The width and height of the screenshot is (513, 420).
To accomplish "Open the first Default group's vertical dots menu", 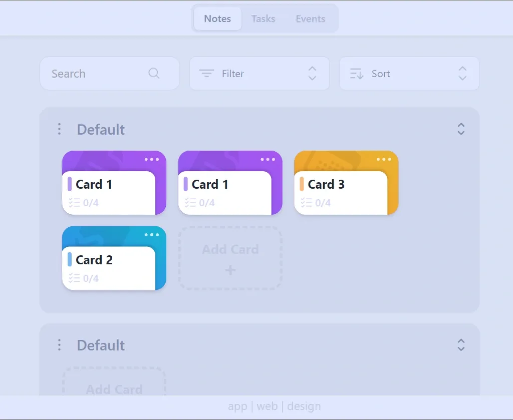I will coord(59,129).
